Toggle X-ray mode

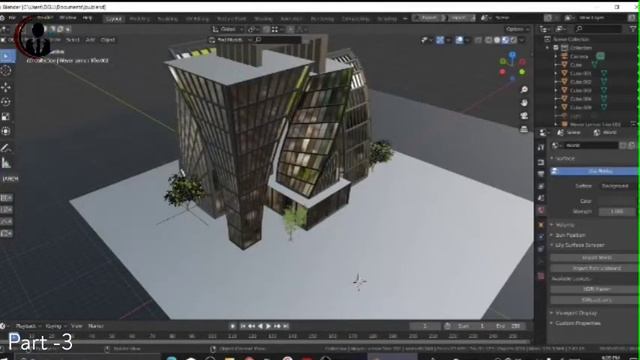tap(478, 40)
